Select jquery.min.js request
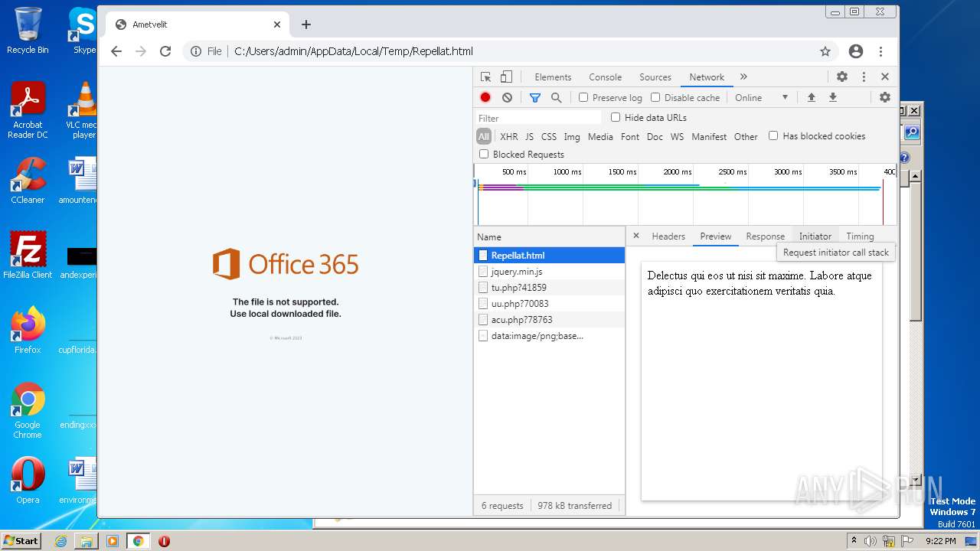This screenshot has width=980, height=551. coord(549,272)
